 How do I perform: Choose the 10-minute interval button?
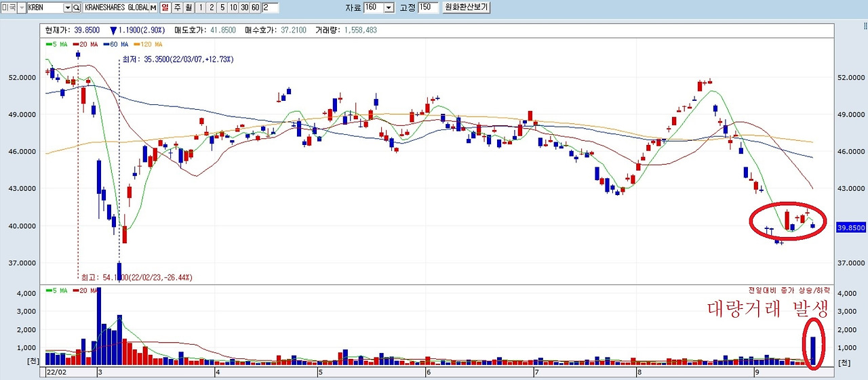coord(233,7)
